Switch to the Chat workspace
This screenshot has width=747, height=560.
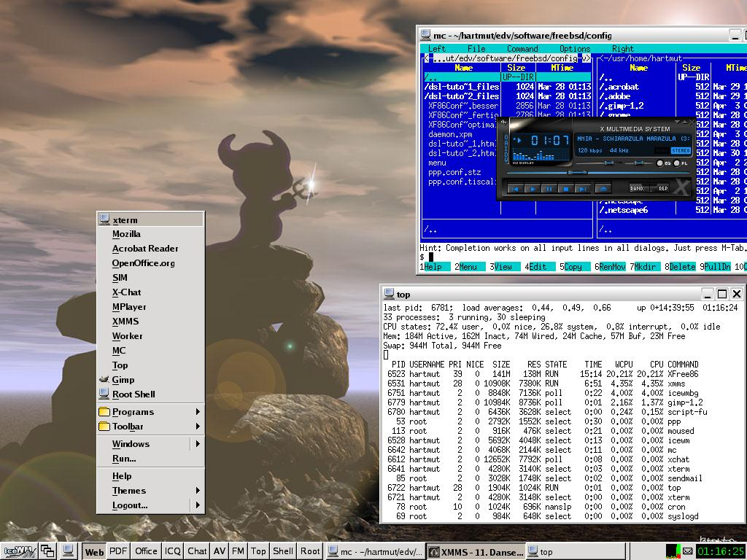coord(197,551)
